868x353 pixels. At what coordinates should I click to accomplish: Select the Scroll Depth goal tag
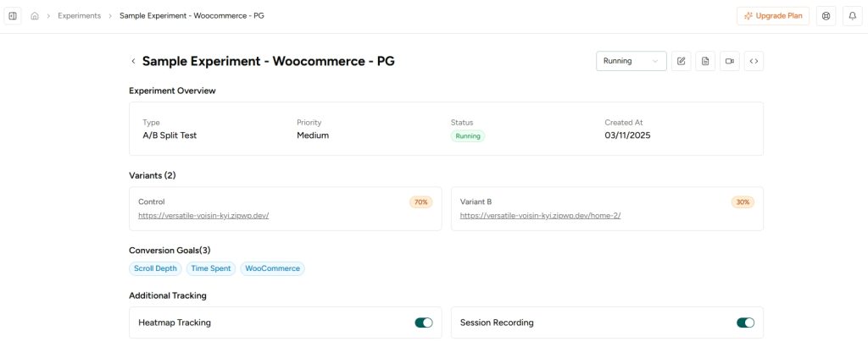click(x=155, y=268)
